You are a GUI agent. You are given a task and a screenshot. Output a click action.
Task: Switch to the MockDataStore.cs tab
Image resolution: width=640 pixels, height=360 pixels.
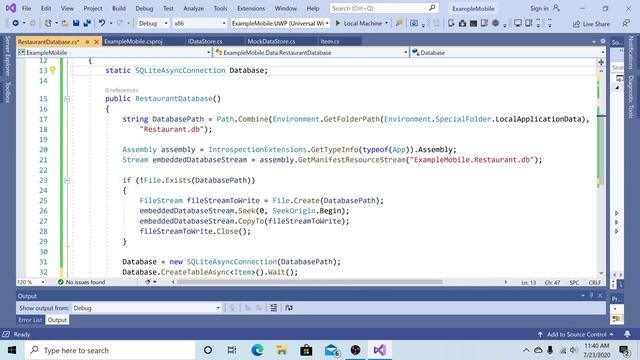tap(271, 41)
